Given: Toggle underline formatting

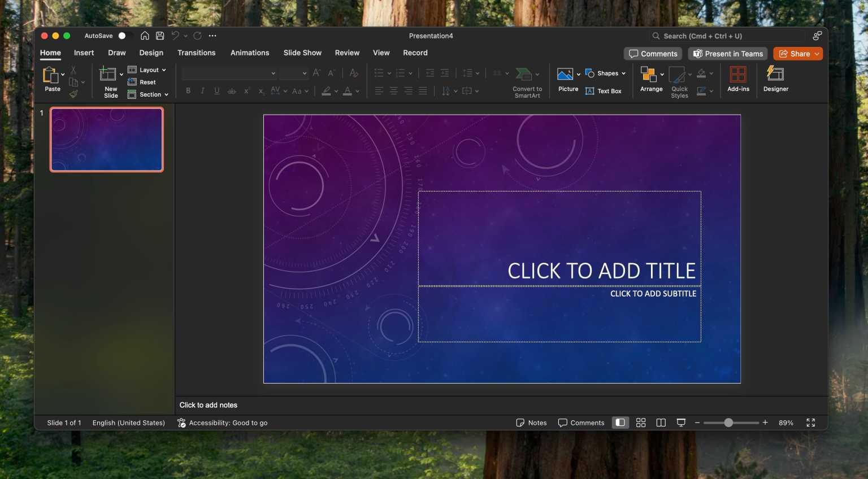Looking at the screenshot, I should click(x=217, y=90).
